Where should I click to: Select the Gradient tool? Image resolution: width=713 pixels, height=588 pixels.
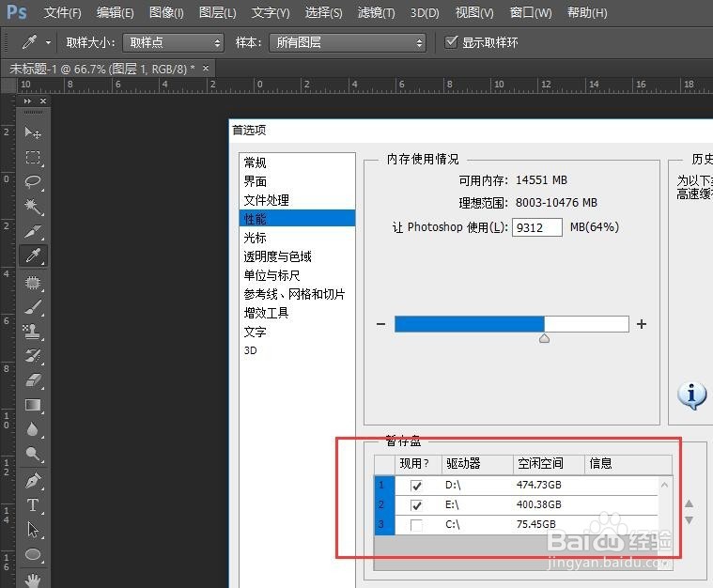tap(33, 405)
